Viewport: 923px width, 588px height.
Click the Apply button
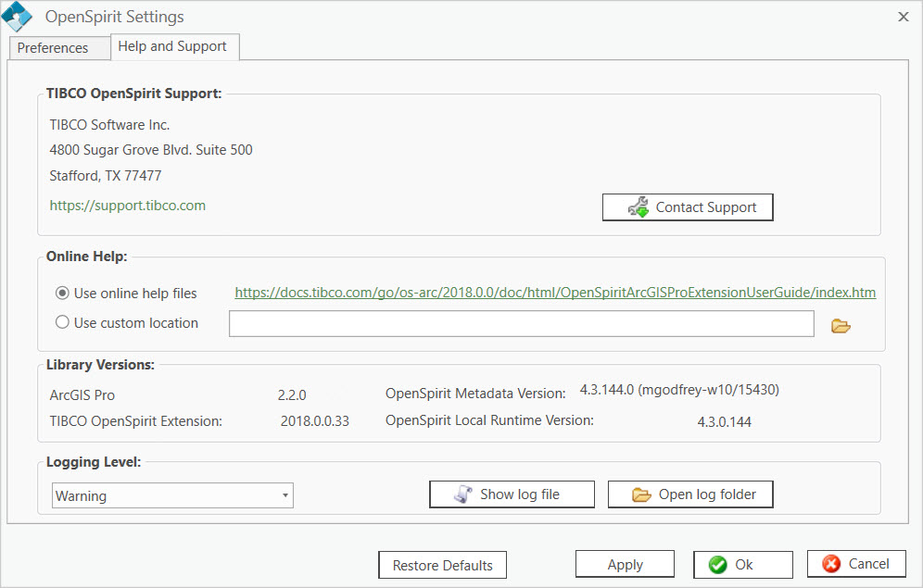pyautogui.click(x=625, y=565)
